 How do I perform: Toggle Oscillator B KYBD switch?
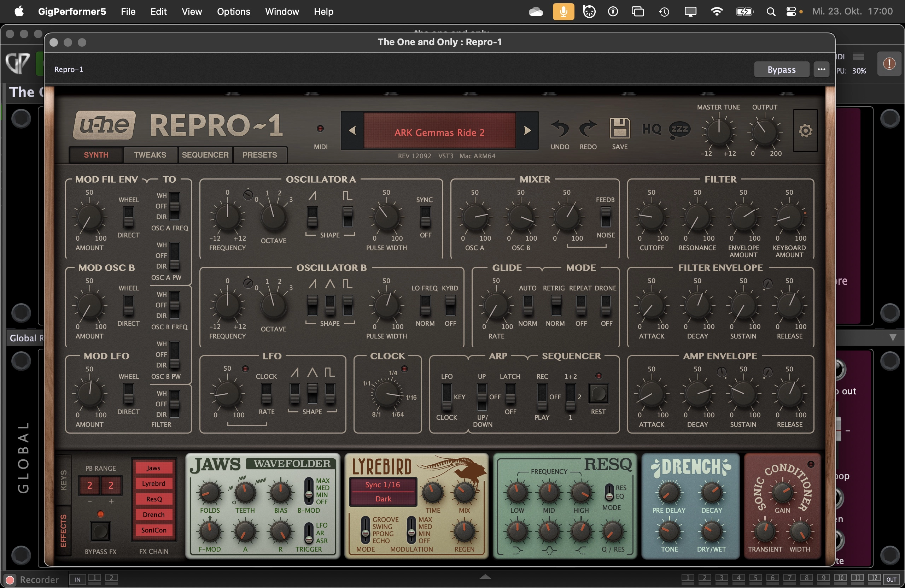pyautogui.click(x=450, y=305)
